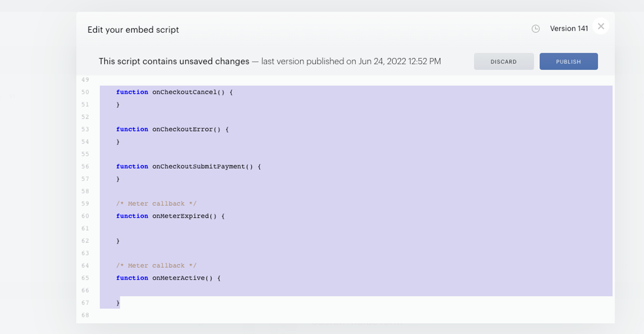
Task: Click closing brace on line 51
Action: point(118,105)
